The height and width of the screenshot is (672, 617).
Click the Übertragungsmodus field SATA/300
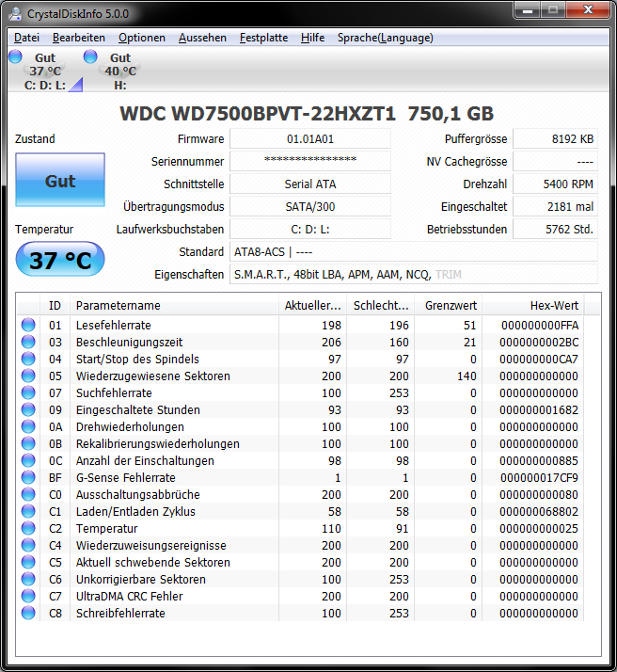(x=310, y=206)
